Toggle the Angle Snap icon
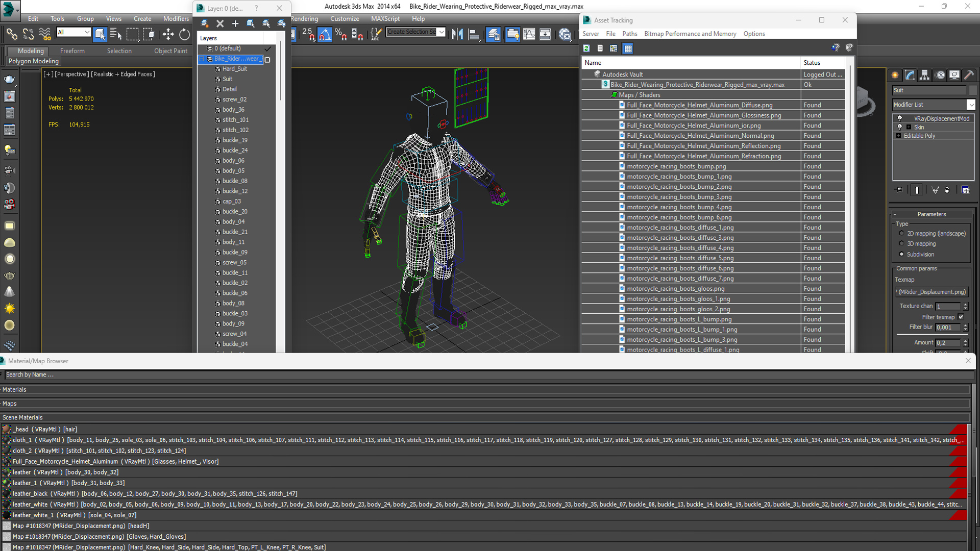 pos(325,34)
